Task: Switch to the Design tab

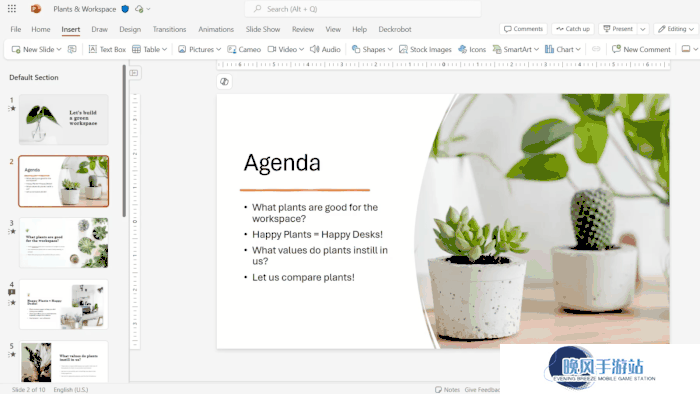Action: point(130,29)
